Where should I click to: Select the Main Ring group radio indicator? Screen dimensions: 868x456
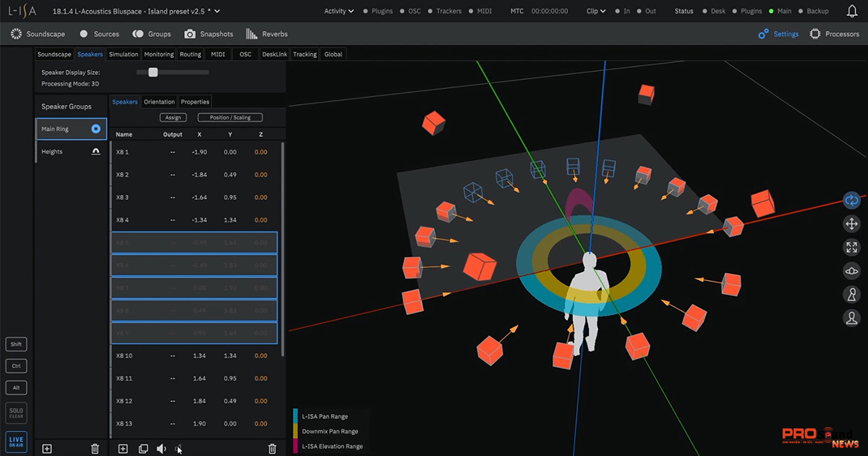pos(95,129)
